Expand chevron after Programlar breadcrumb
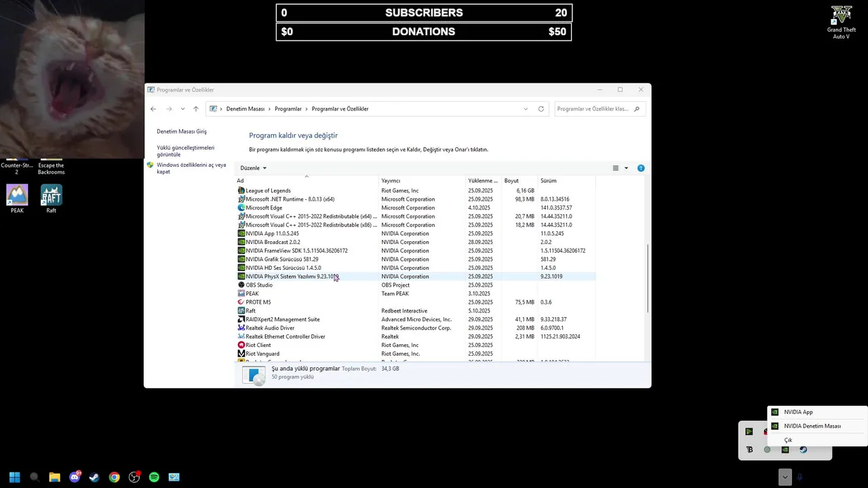This screenshot has height=488, width=868. point(307,109)
